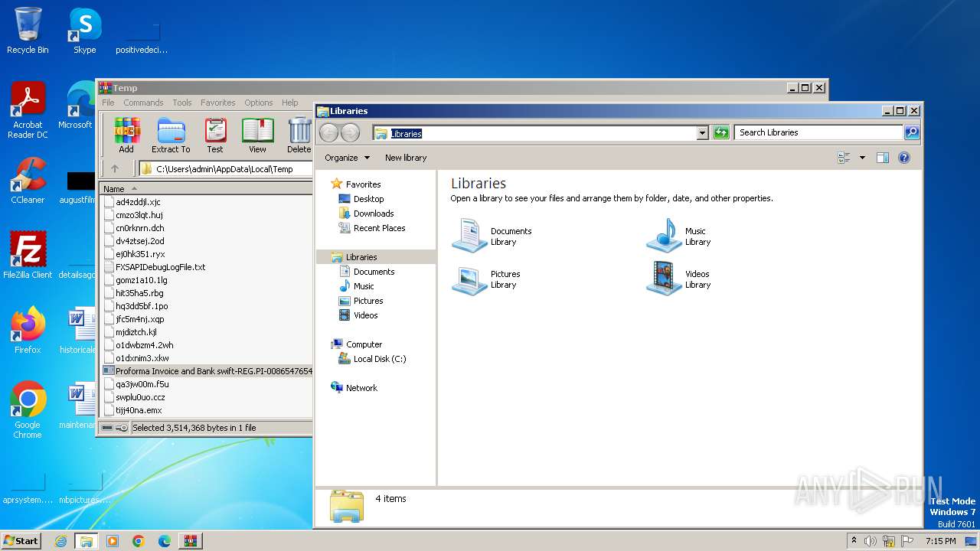
Task: Open WinRAR File menu
Action: click(108, 103)
